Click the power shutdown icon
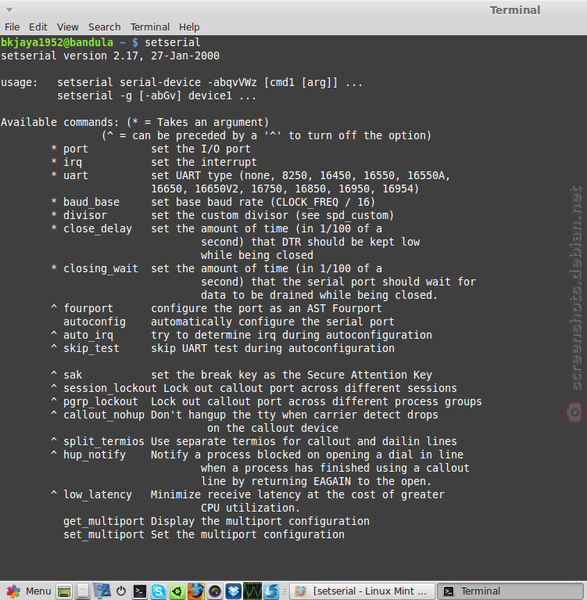This screenshot has height=600, width=587. tap(121, 592)
